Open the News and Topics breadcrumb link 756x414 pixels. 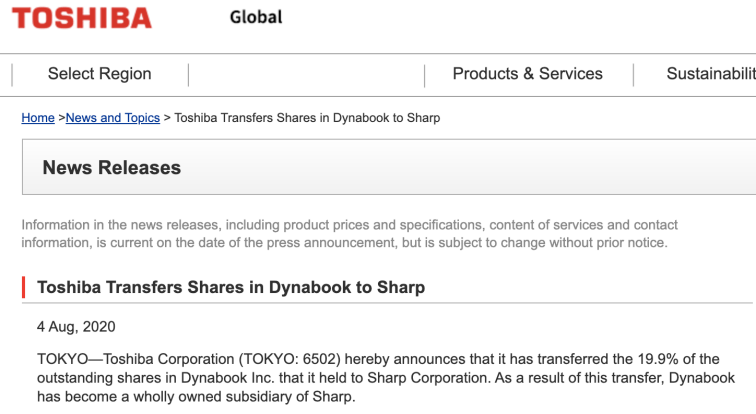coord(113,118)
